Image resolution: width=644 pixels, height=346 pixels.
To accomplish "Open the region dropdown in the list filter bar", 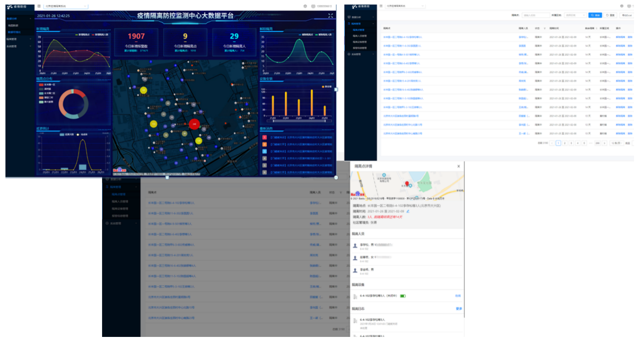I will 575,15.
